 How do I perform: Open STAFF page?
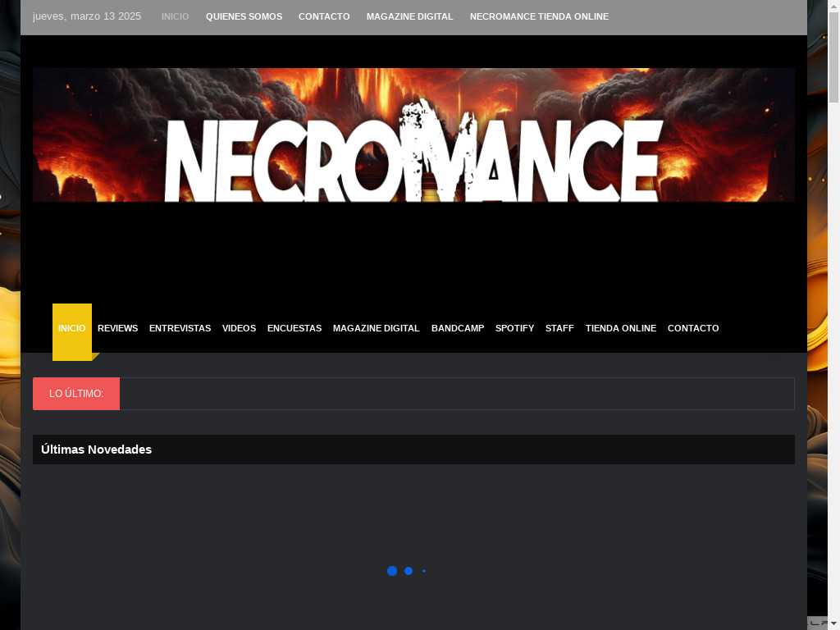pyautogui.click(x=559, y=328)
